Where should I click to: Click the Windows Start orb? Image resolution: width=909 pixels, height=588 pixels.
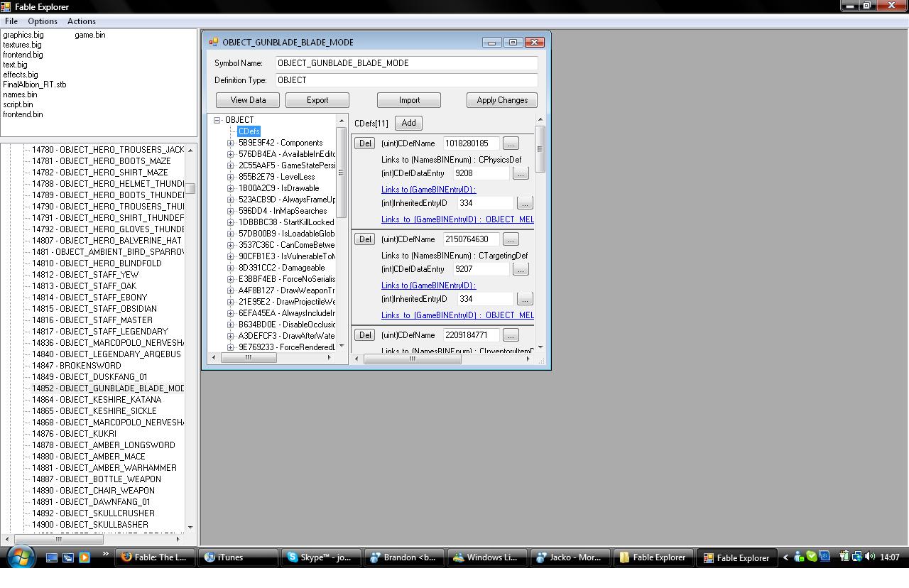click(x=20, y=557)
